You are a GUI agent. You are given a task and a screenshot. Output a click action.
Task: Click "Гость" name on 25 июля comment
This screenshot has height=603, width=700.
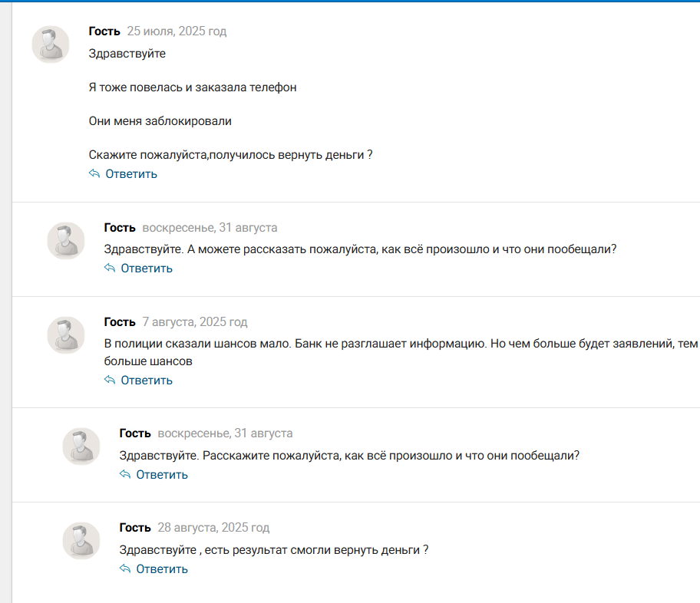coord(104,31)
